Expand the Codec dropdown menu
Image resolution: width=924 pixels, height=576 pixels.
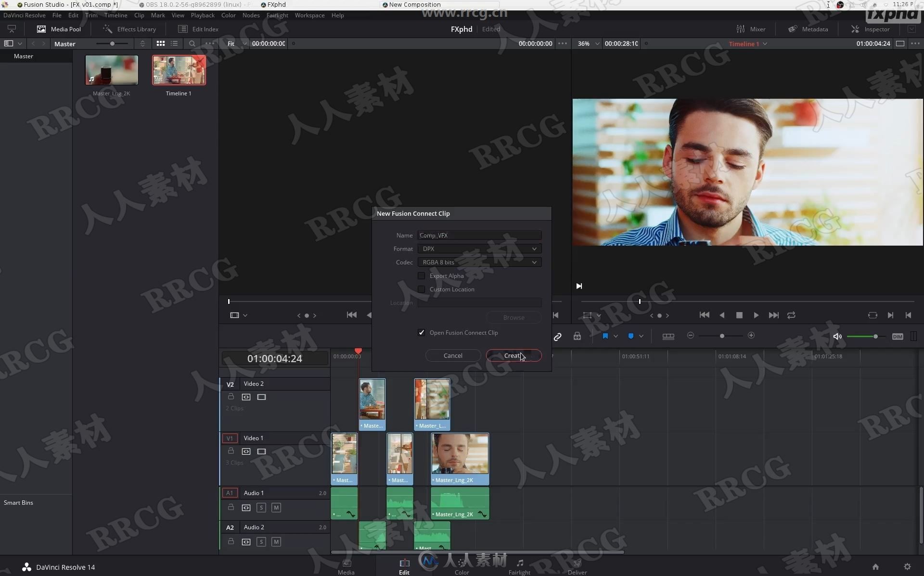coord(534,262)
